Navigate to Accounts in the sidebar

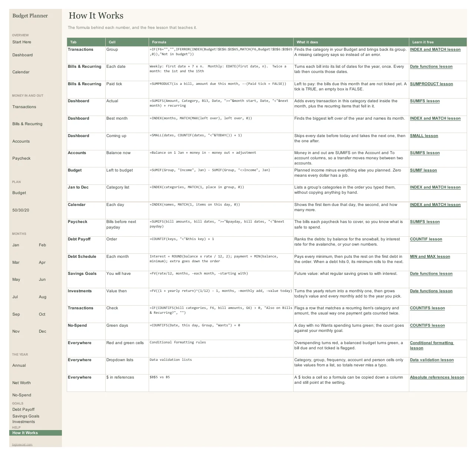pyautogui.click(x=21, y=142)
